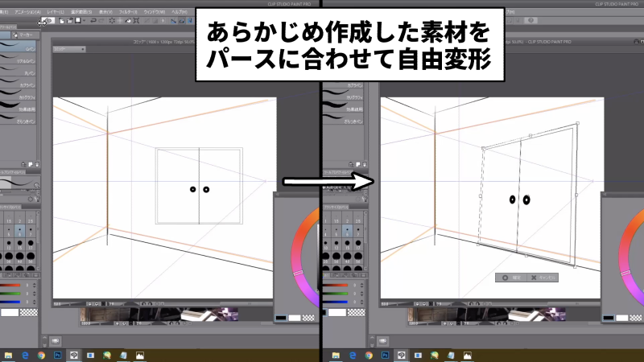Click rotate left icon on left canvas bar
Image resolution: width=644 pixels, height=362 pixels.
pyautogui.click(x=143, y=304)
